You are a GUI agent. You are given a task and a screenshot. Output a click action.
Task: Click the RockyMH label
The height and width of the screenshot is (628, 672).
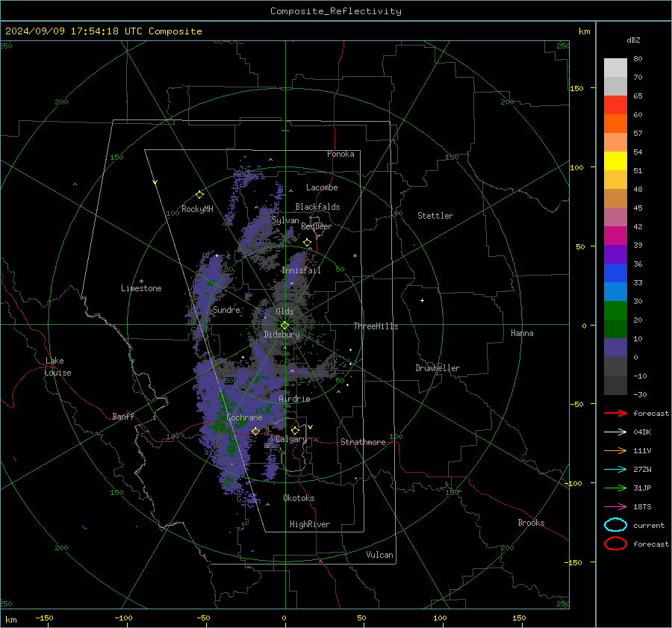(x=197, y=209)
